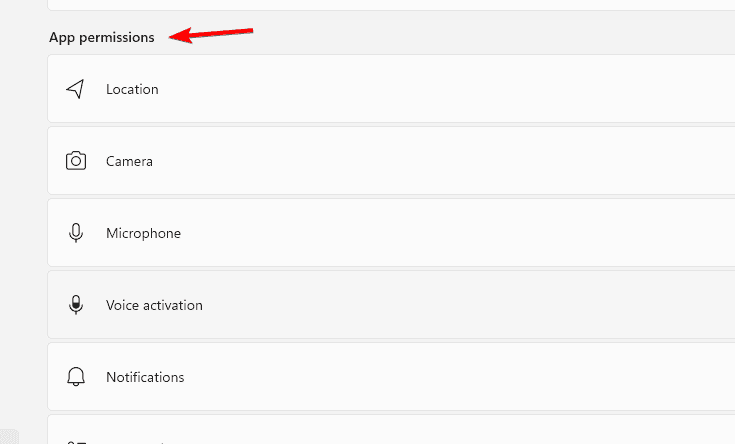This screenshot has height=444, width=735.
Task: Click the Microphone icon
Action: coord(75,233)
